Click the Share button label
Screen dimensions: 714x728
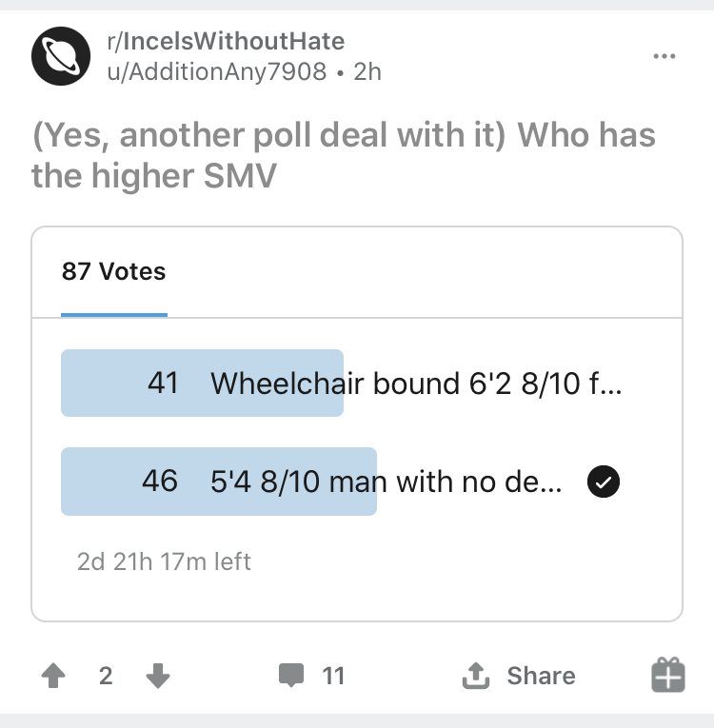click(541, 676)
